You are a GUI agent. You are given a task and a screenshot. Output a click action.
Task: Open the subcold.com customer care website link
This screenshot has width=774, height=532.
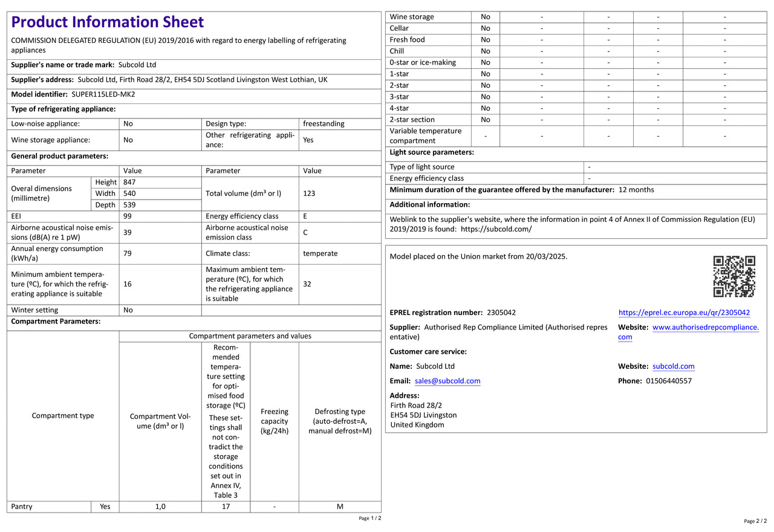673,366
